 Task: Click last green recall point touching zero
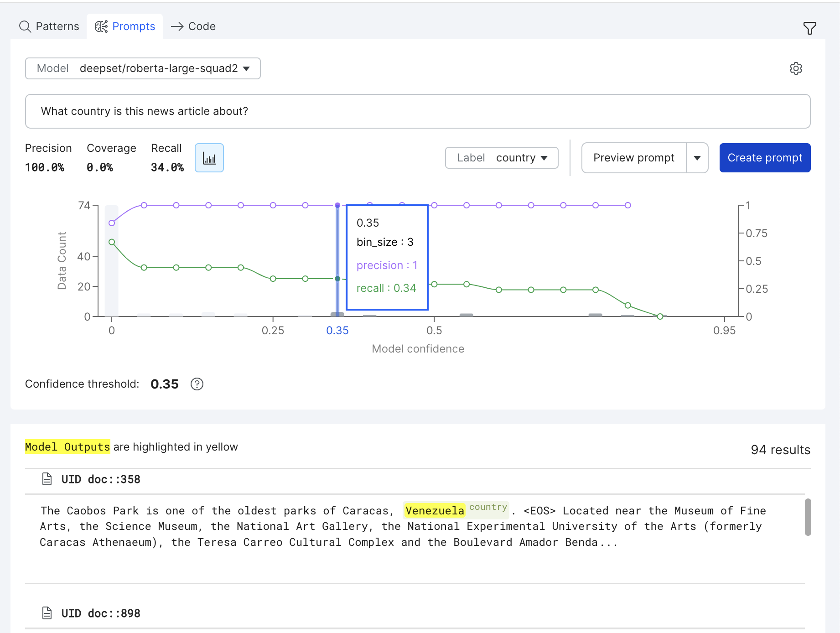click(x=660, y=316)
